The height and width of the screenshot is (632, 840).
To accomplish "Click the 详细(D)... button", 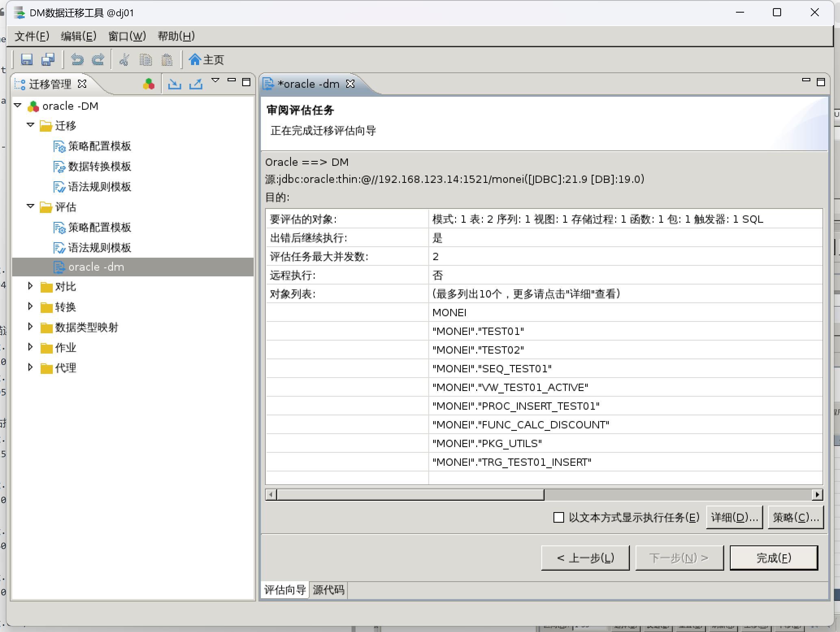I will (734, 517).
